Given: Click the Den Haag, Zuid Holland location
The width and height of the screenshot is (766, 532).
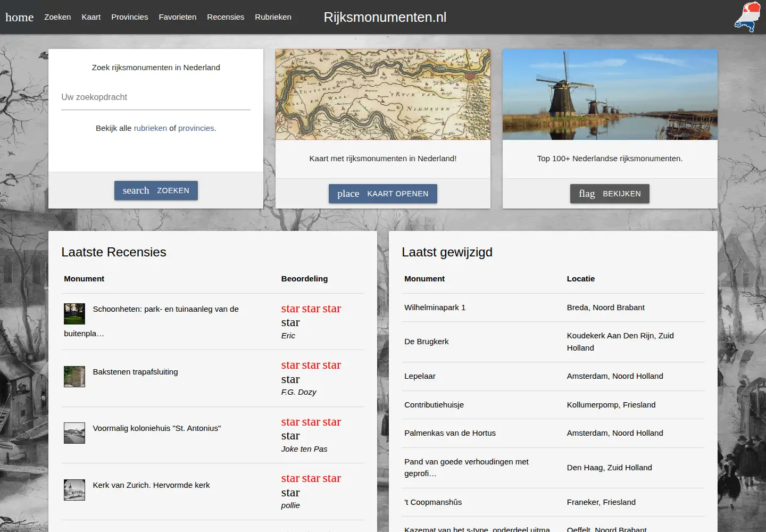Looking at the screenshot, I should (x=610, y=468).
